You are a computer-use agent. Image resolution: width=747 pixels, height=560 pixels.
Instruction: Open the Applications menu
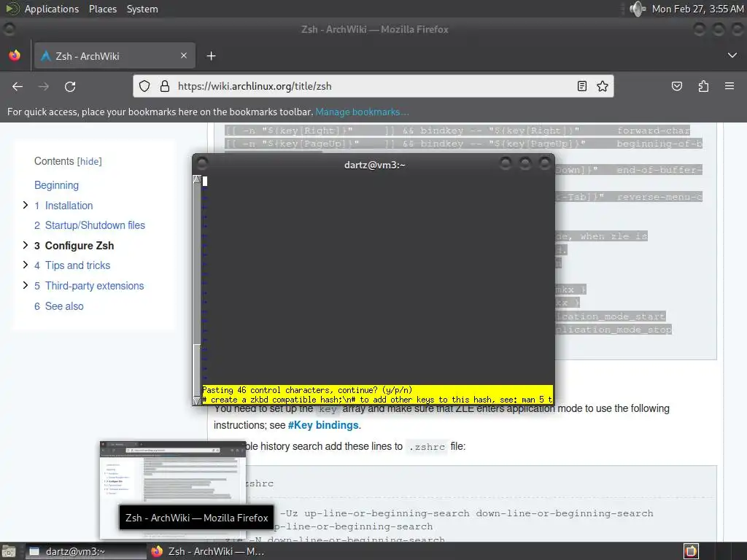(x=52, y=9)
